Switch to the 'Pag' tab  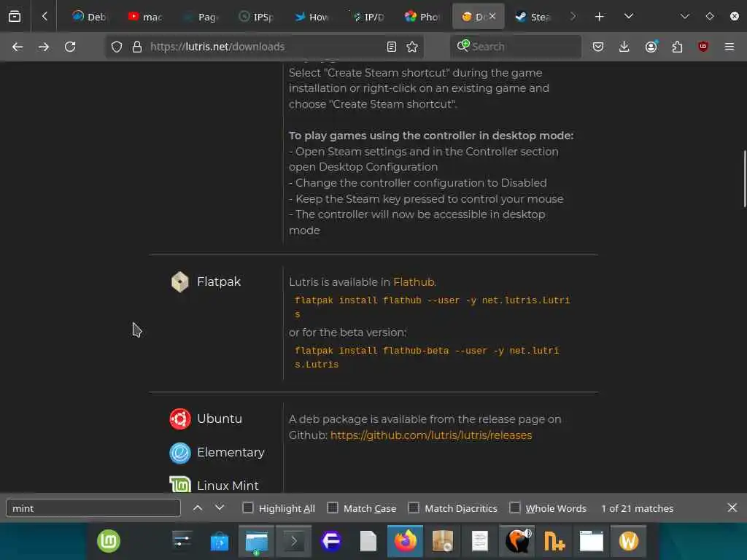point(201,17)
